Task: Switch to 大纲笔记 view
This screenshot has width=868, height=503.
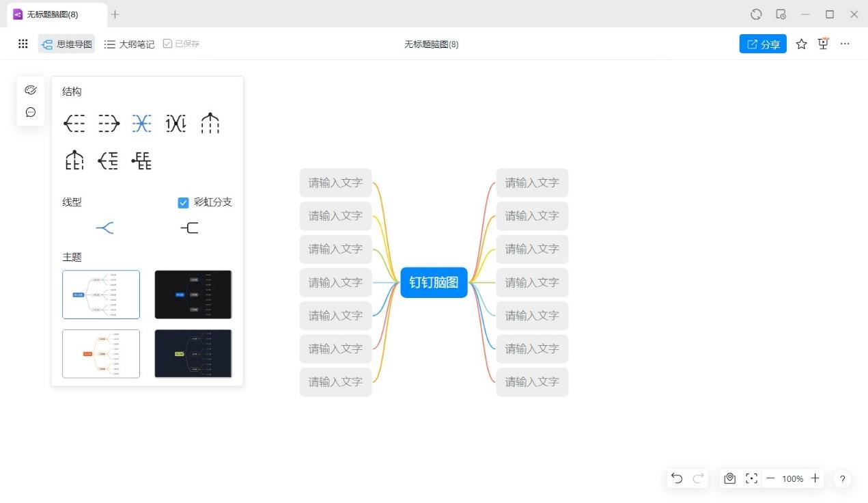Action: coord(129,44)
